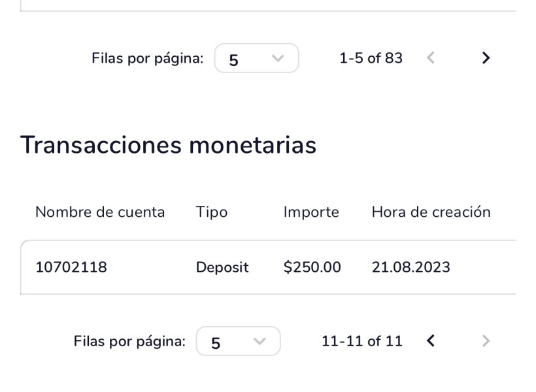Go to next page of the 1-5 of 83 table

pyautogui.click(x=486, y=58)
